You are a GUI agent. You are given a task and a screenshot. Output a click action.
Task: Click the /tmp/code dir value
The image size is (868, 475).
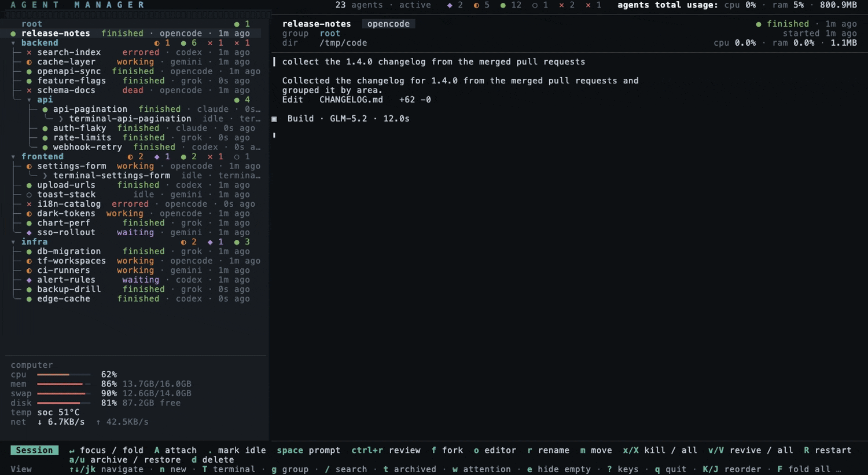click(x=343, y=43)
